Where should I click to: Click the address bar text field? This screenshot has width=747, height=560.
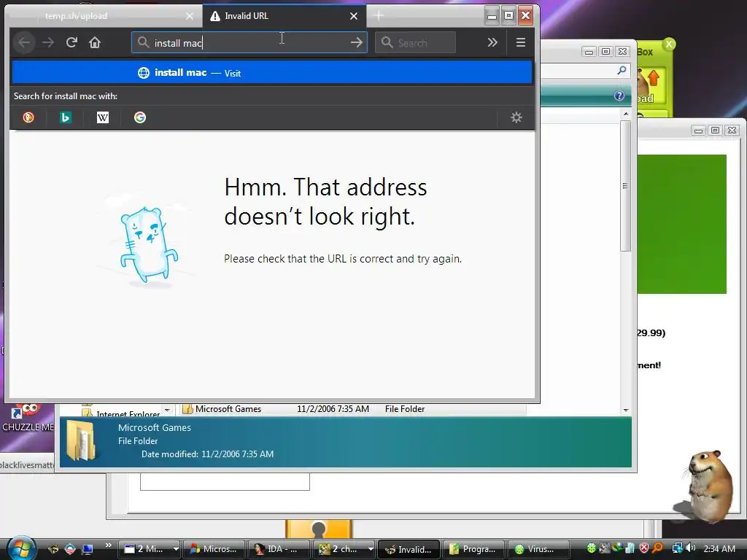click(x=250, y=43)
